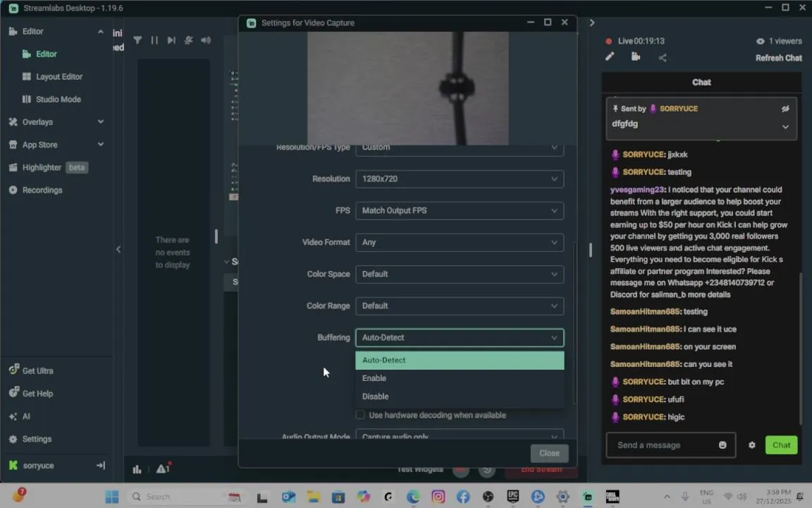Click Get Ultra in the sidebar

coord(37,370)
